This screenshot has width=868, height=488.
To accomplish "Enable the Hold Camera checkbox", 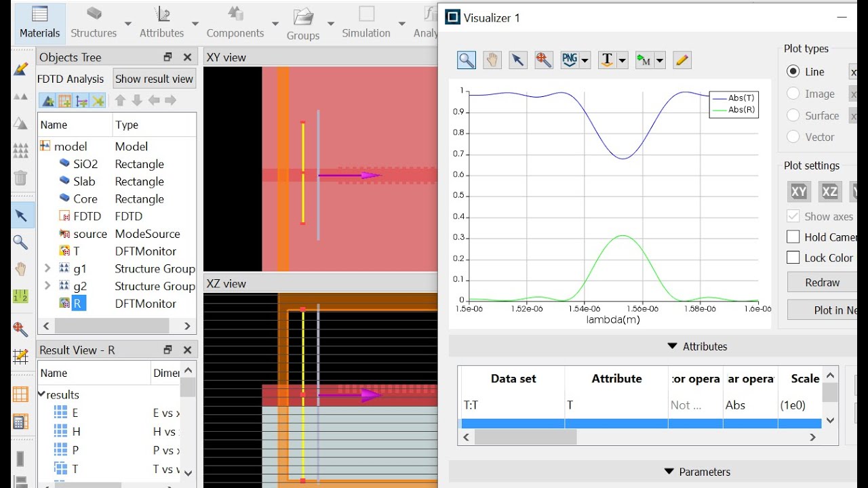I will pyautogui.click(x=793, y=237).
